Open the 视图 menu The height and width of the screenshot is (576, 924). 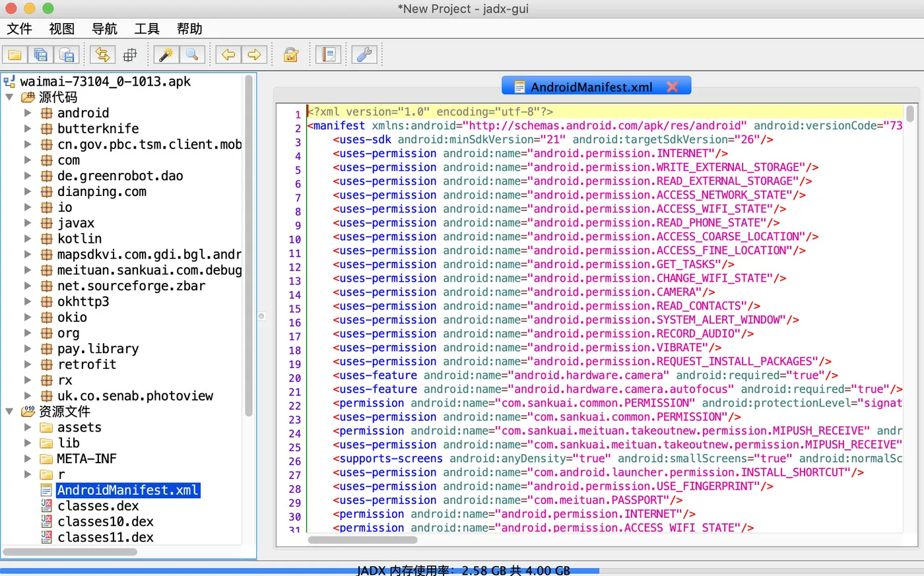(x=61, y=28)
